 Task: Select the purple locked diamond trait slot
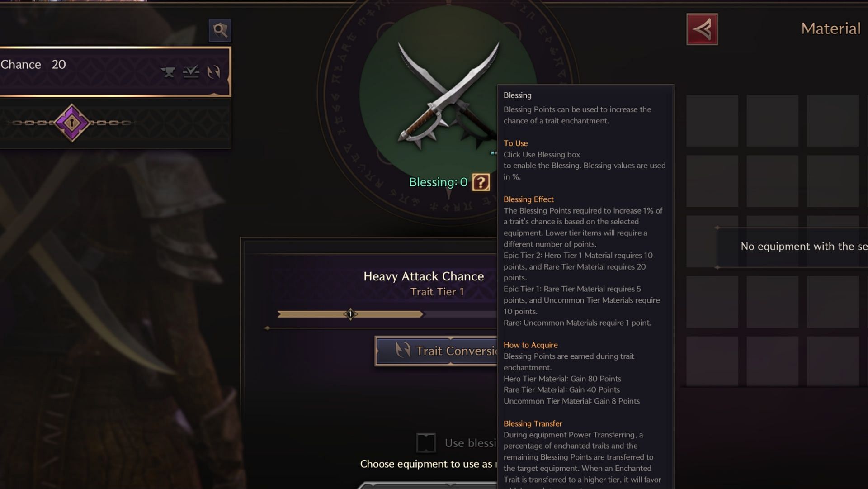coord(72,123)
